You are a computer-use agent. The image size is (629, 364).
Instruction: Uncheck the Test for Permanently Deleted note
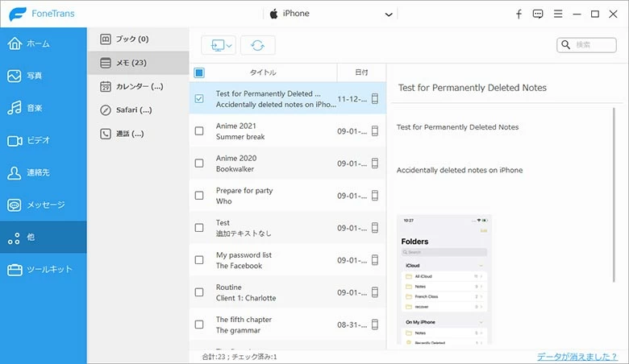[x=199, y=99]
